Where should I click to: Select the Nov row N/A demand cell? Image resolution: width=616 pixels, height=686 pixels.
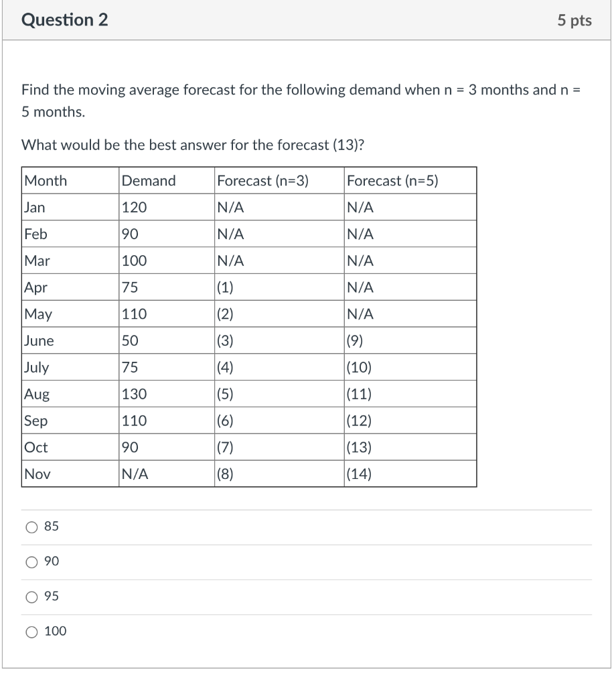click(x=134, y=474)
